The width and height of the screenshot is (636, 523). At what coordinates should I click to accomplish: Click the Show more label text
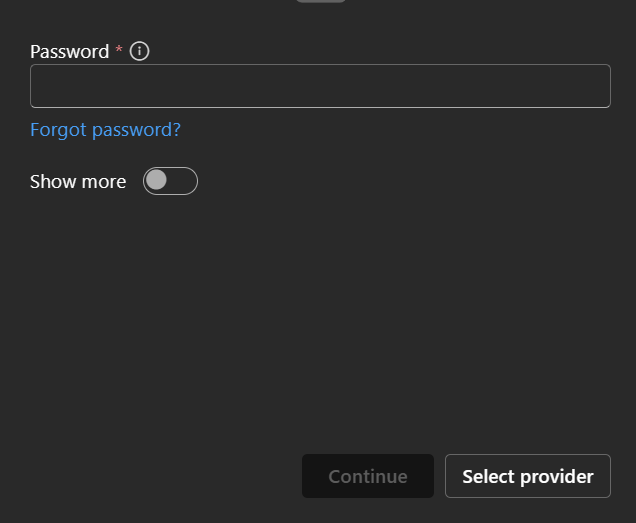[x=78, y=181]
